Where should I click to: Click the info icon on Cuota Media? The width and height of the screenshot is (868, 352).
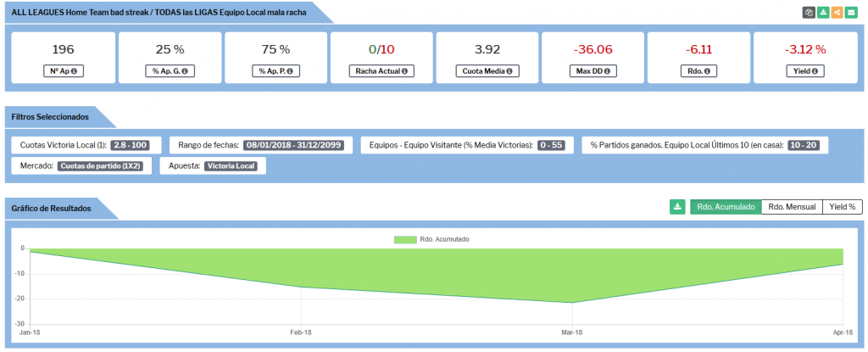[511, 71]
